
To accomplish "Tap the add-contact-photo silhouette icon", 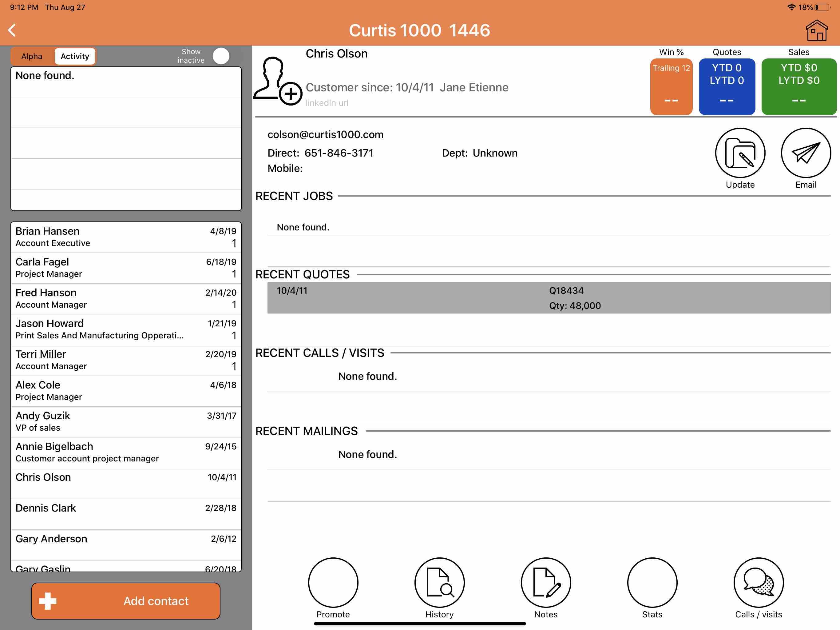I will pos(277,81).
